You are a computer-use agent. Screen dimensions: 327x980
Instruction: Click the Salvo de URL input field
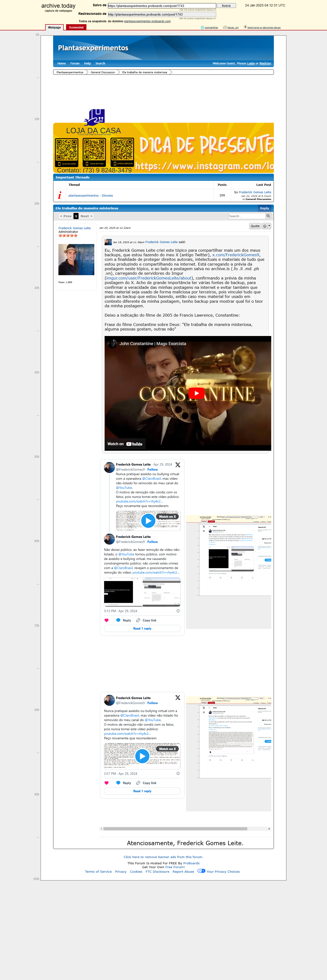[x=162, y=6]
